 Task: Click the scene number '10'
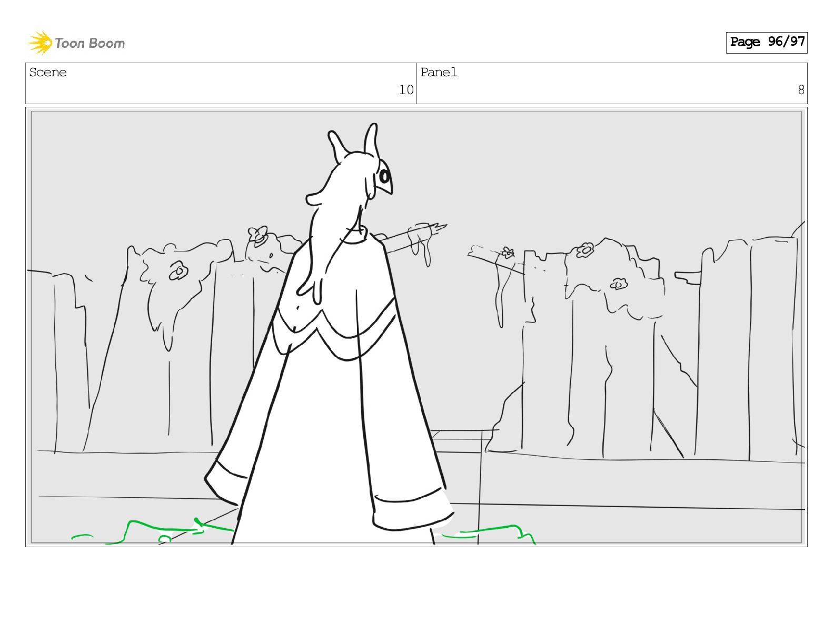406,90
